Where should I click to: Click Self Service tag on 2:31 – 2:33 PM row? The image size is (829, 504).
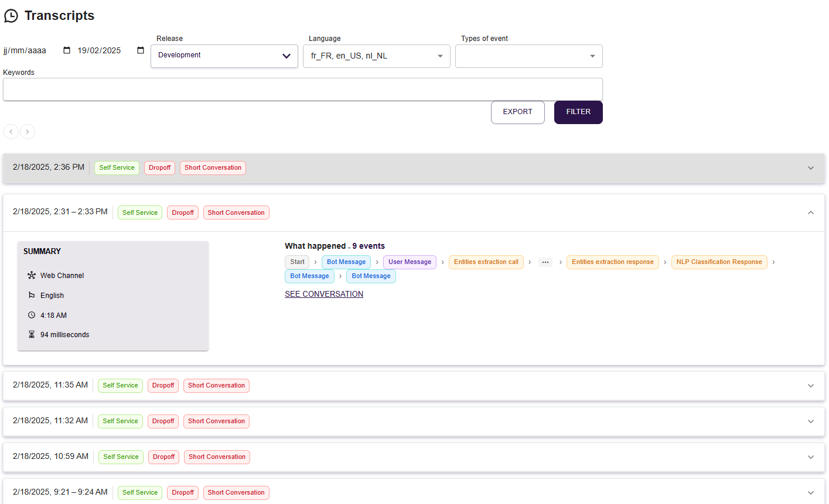point(140,213)
